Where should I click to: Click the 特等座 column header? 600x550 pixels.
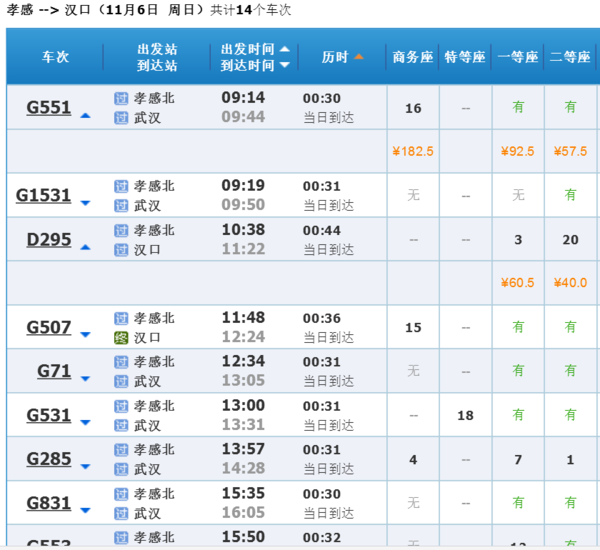(465, 57)
